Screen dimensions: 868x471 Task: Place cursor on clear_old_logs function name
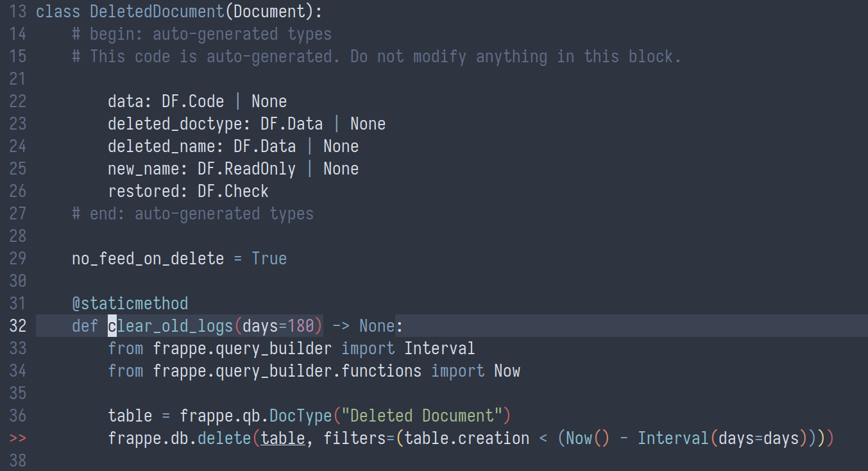pyautogui.click(x=170, y=326)
